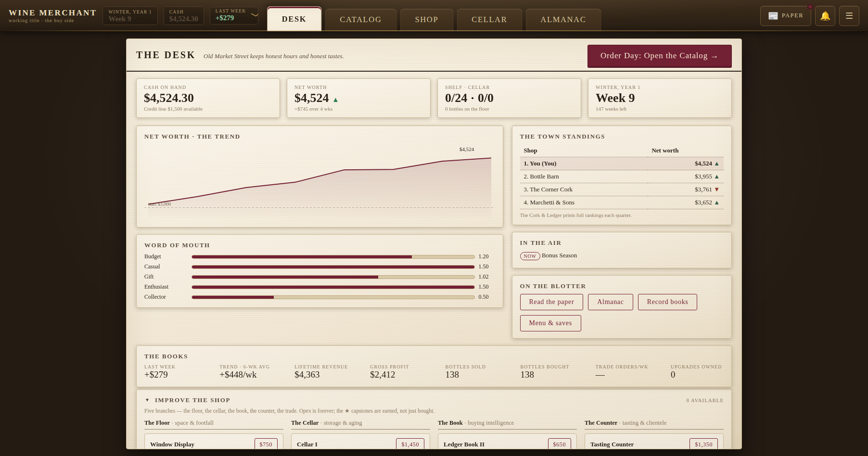
Task: Switch to the Cellar tab
Action: click(489, 20)
